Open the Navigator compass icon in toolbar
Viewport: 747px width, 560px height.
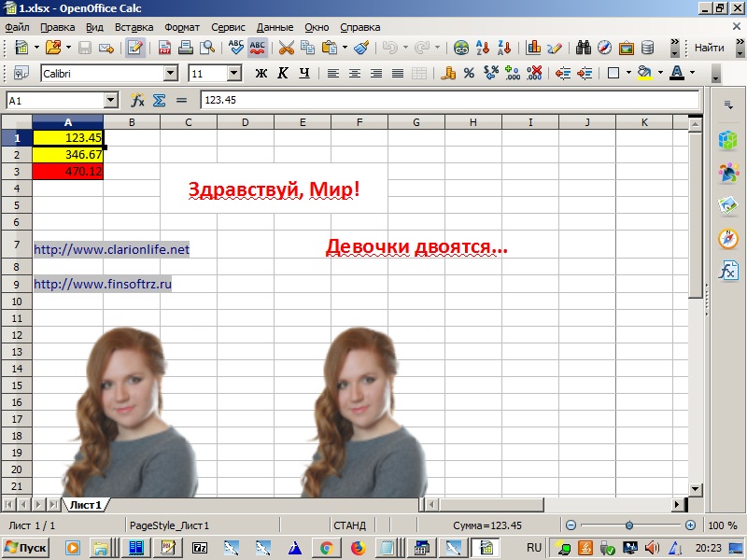[604, 48]
